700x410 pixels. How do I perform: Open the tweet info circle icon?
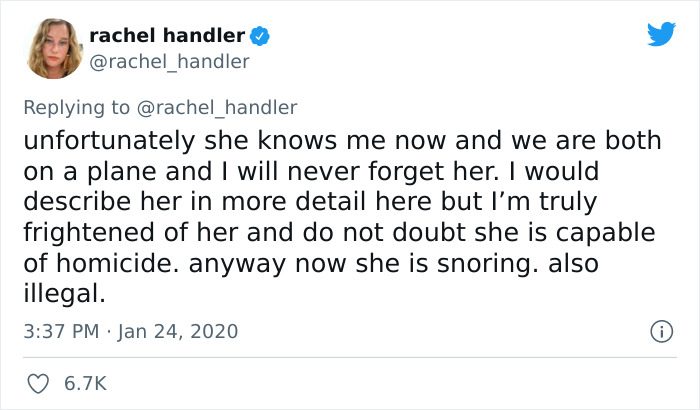tap(660, 331)
